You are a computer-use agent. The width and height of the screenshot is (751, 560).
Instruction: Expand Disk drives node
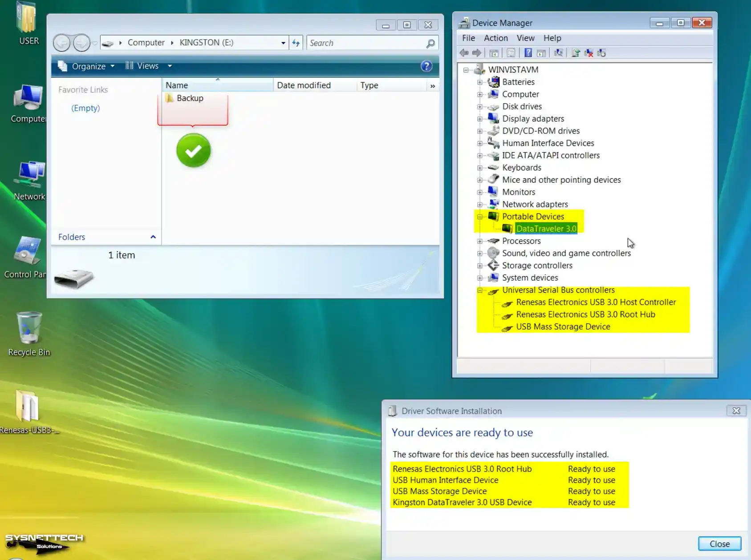pyautogui.click(x=480, y=107)
